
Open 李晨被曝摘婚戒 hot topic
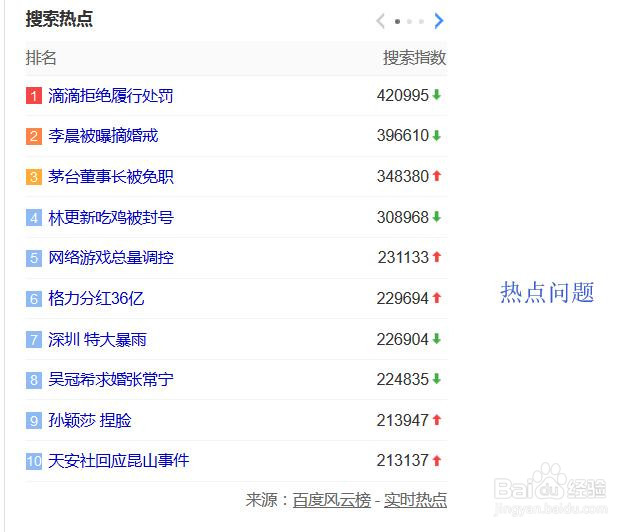tap(103, 136)
